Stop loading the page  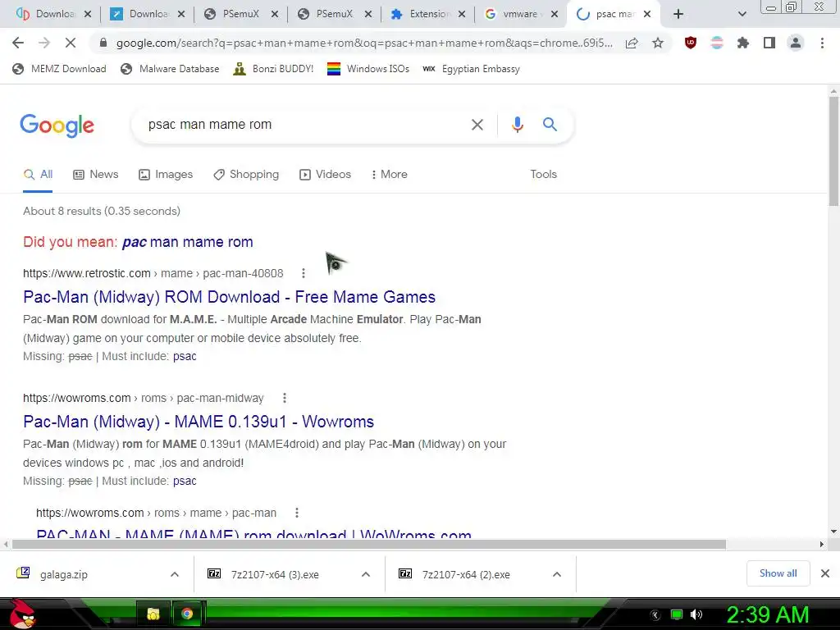click(71, 43)
